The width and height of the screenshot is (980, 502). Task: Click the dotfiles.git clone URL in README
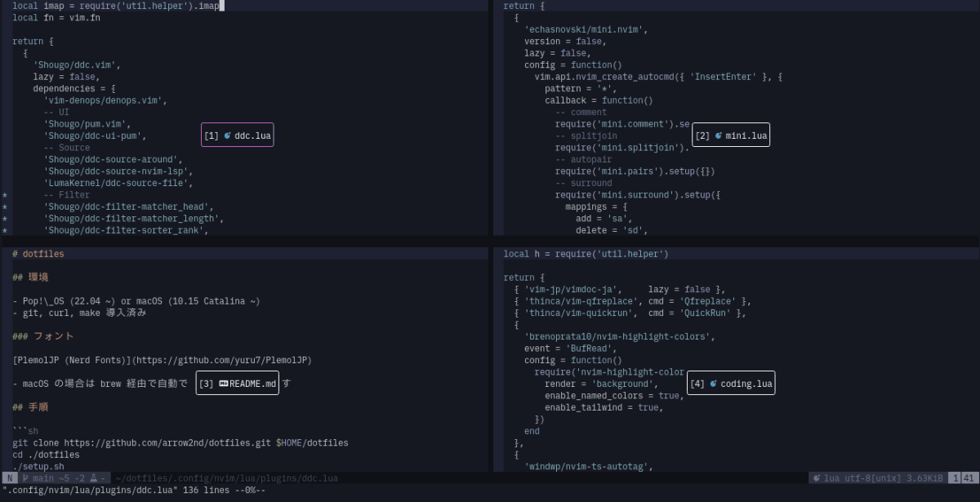167,443
